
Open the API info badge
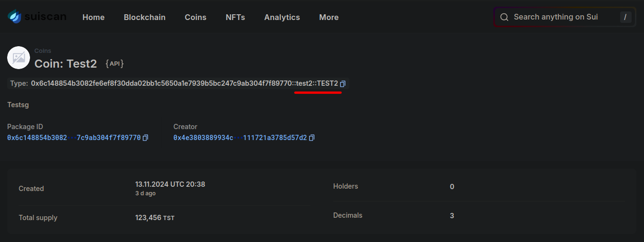click(x=114, y=64)
